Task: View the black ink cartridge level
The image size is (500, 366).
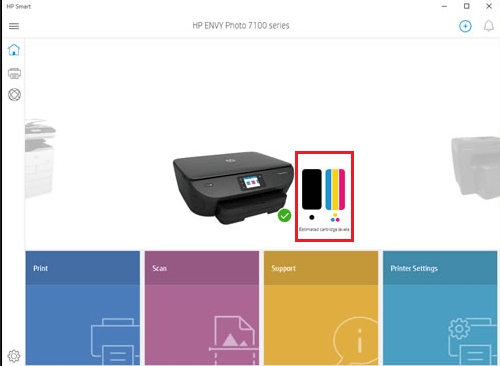Action: (x=312, y=189)
